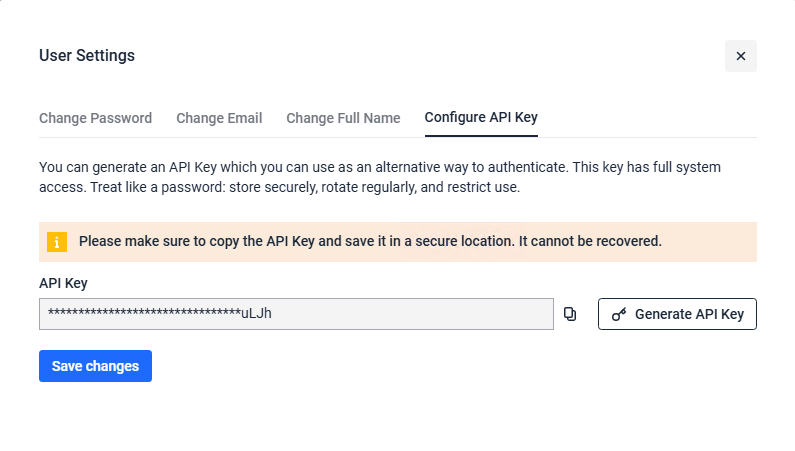795x451 pixels.
Task: Click the Save changes button
Action: [x=95, y=366]
